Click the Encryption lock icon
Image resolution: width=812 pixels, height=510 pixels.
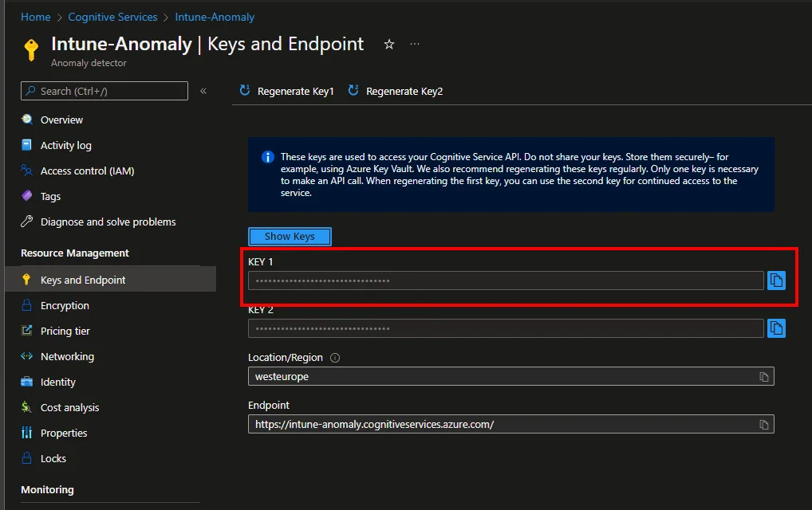pos(27,305)
